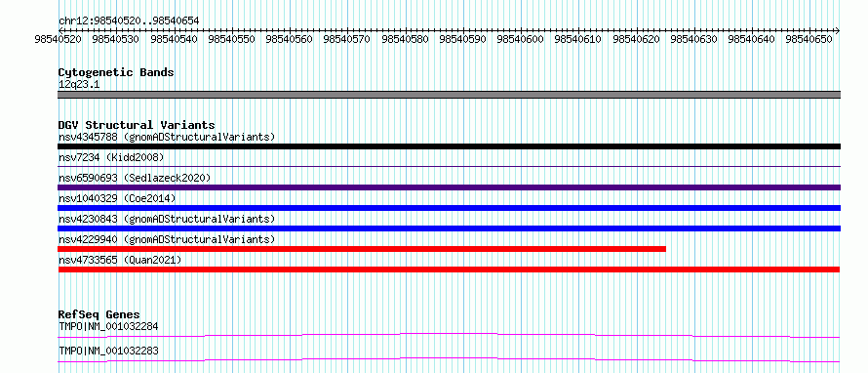Click the nsv7234 (Kidd2008) label
Screen dimensions: 868x373
[x=111, y=157]
